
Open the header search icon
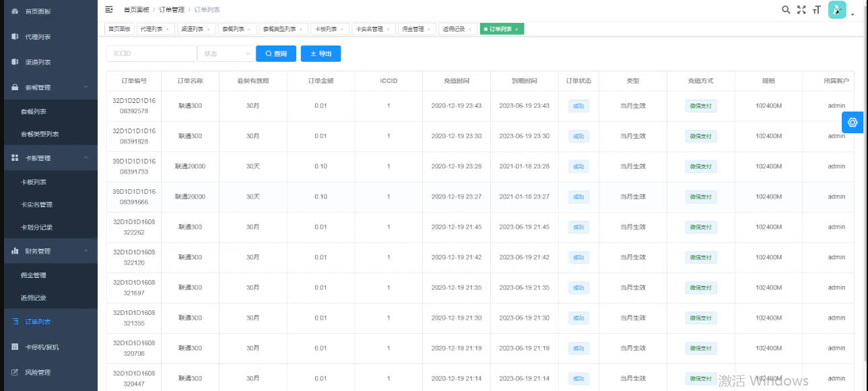(786, 10)
